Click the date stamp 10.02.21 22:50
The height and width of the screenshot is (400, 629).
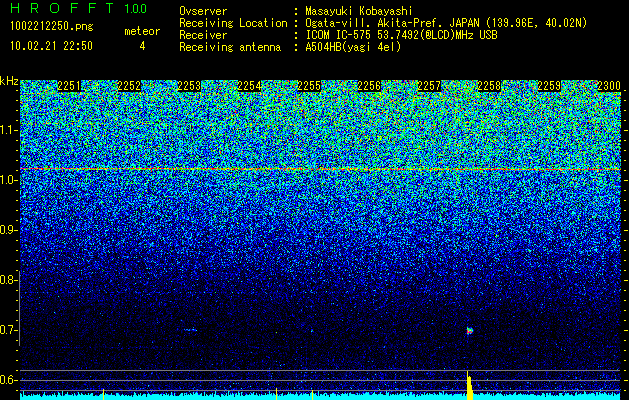51,46
